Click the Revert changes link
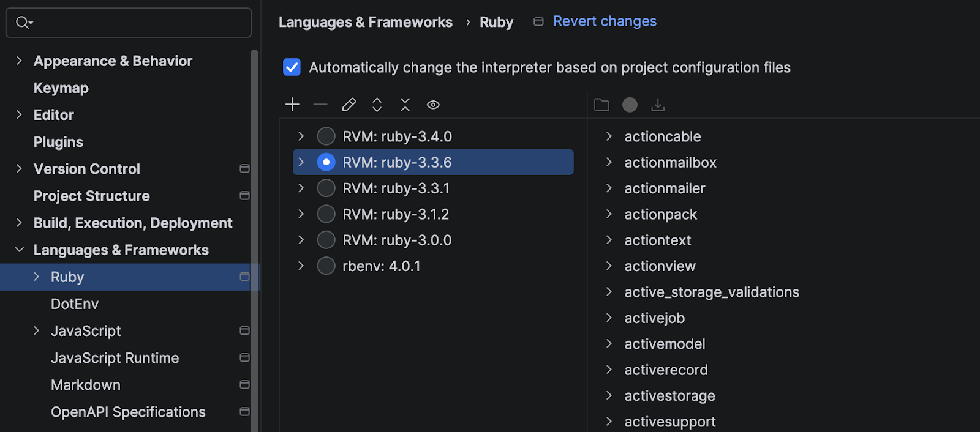 point(605,21)
